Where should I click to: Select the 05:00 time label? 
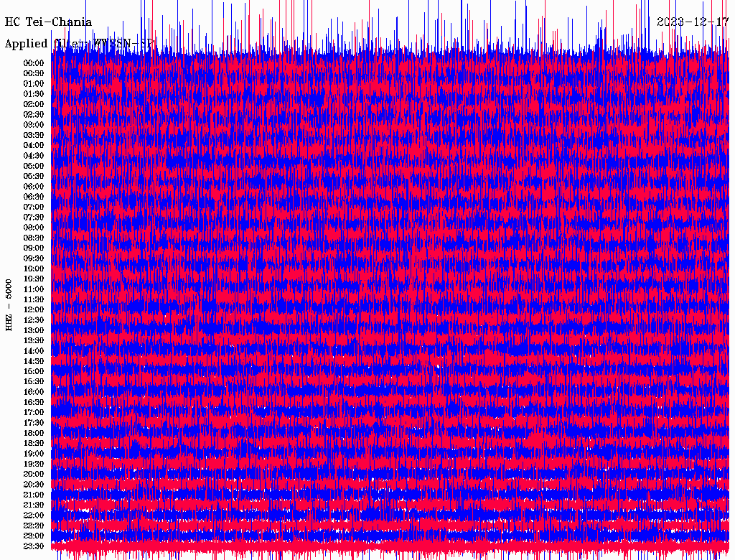34,166
